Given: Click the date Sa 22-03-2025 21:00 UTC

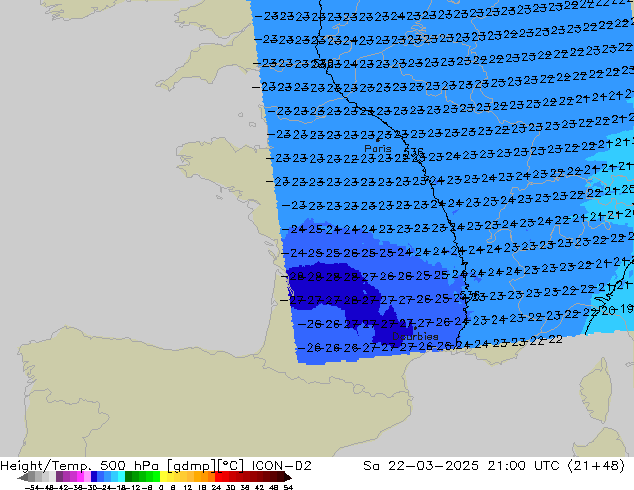Looking at the screenshot, I should tap(461, 466).
